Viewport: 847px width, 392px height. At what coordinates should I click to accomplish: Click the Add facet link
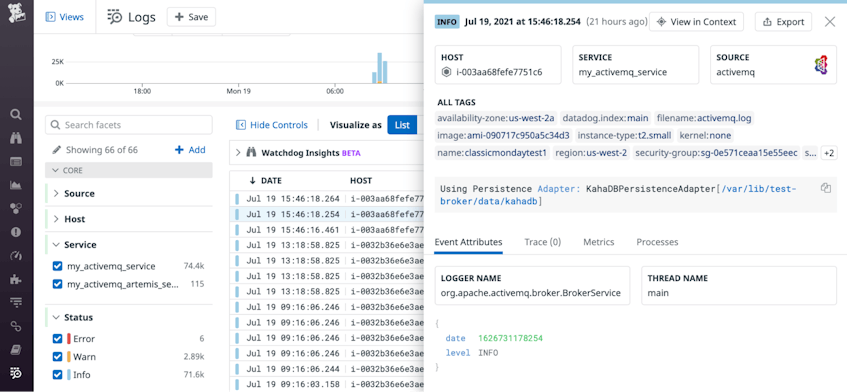click(x=190, y=150)
